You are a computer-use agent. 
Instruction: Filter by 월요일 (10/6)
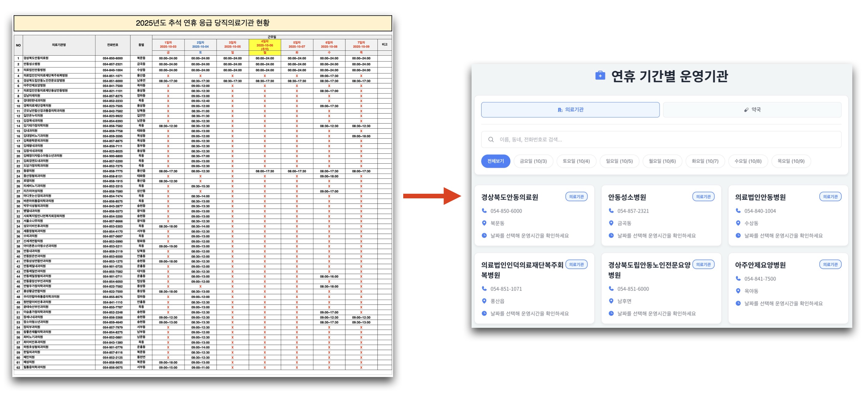click(662, 161)
